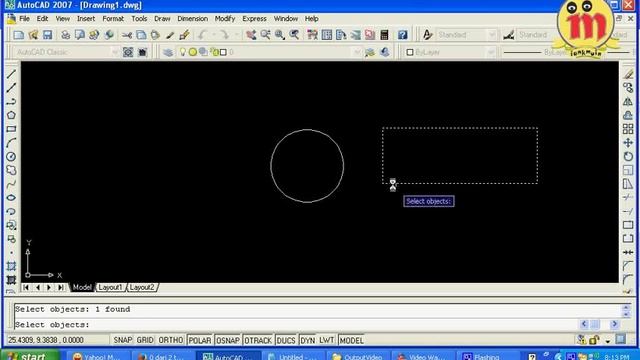Toggle ORTHO mode in status bar
Image resolution: width=640 pixels, height=360 pixels.
[x=171, y=340]
